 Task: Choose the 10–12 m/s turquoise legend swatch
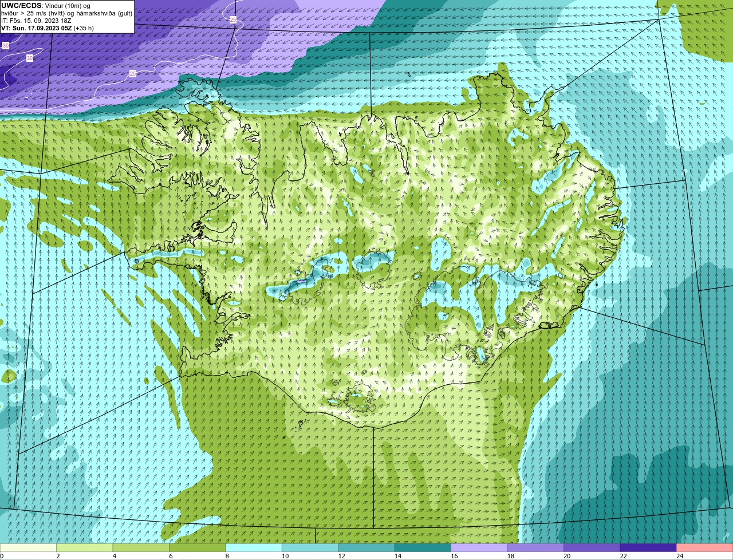coord(310,547)
